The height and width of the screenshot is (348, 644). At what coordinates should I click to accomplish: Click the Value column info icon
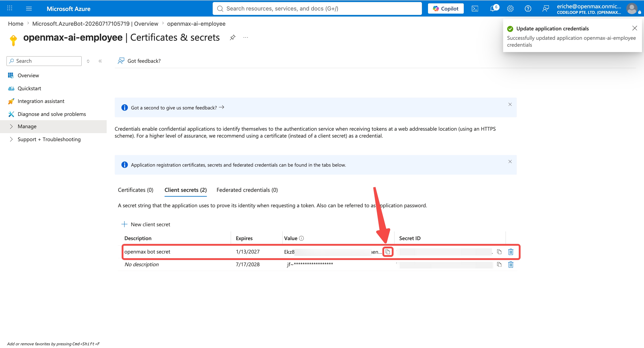tap(301, 238)
